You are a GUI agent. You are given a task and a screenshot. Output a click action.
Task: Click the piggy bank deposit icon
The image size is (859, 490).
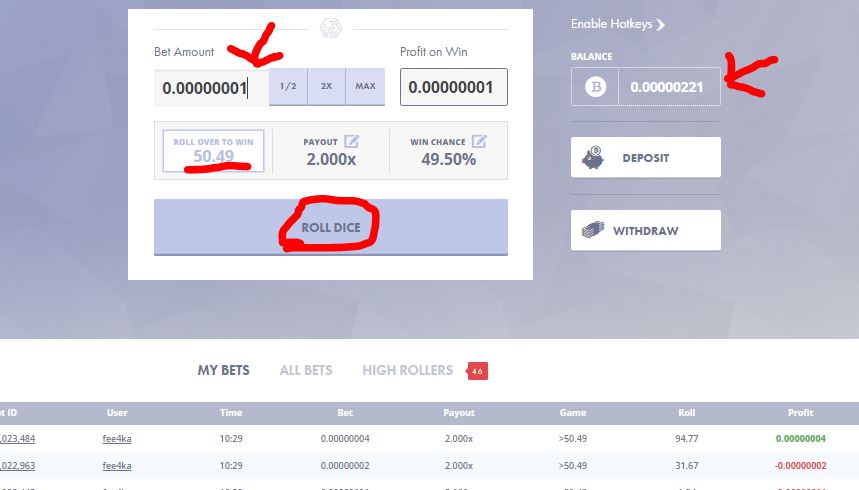(594, 157)
